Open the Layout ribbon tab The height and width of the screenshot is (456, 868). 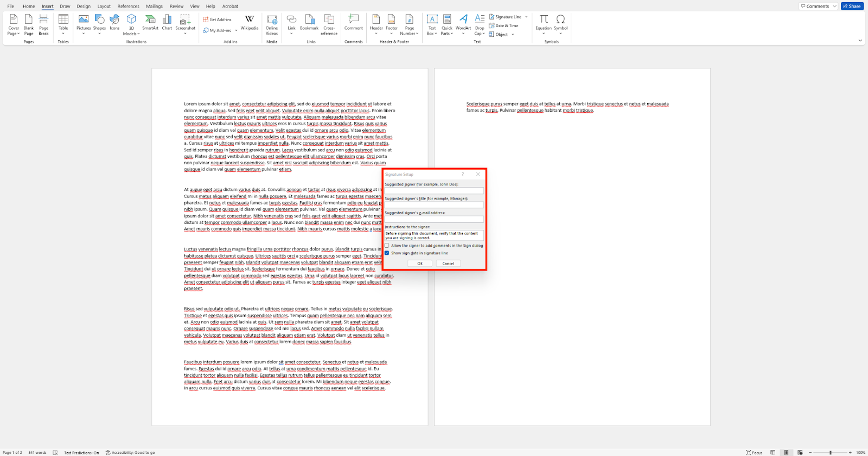[x=104, y=7]
